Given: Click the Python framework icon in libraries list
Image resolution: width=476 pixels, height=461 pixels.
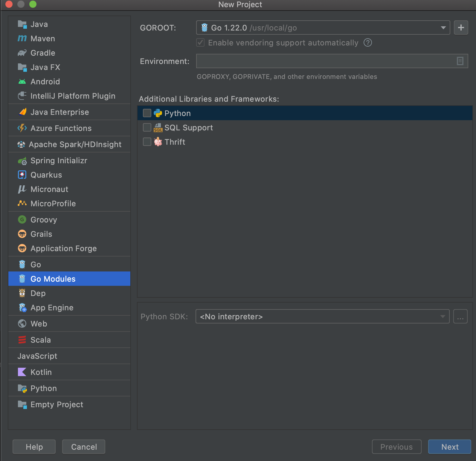Looking at the screenshot, I should (158, 113).
